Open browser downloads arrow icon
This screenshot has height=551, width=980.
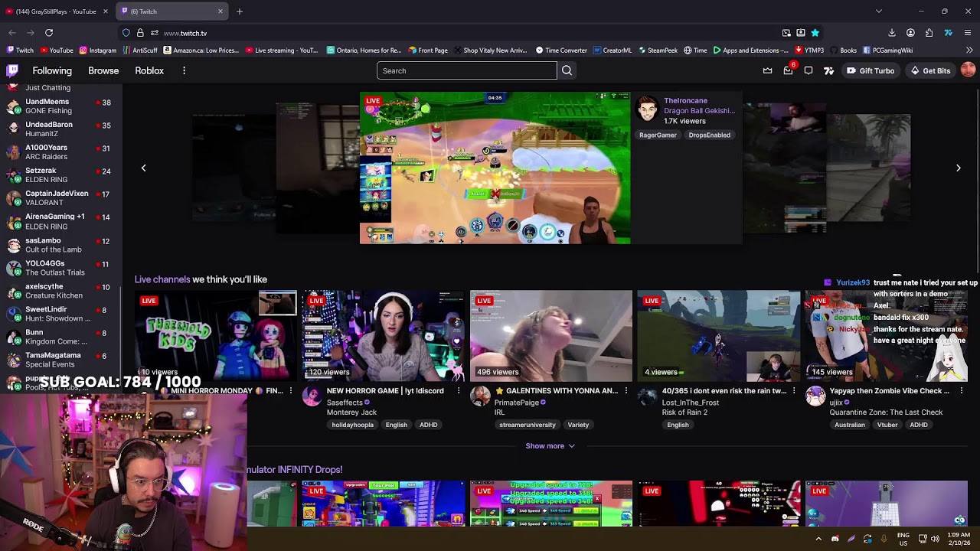coord(892,33)
